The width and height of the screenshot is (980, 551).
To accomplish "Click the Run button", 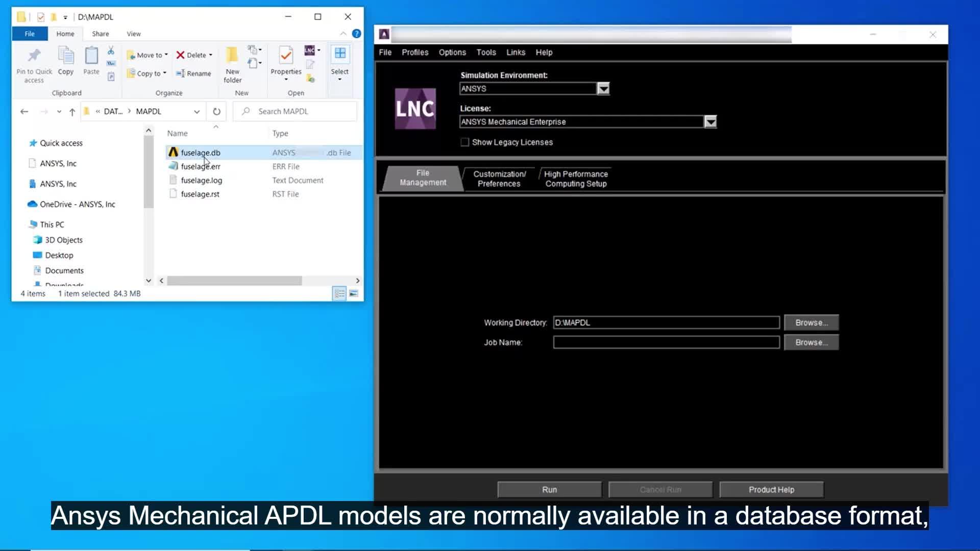I will [x=549, y=490].
